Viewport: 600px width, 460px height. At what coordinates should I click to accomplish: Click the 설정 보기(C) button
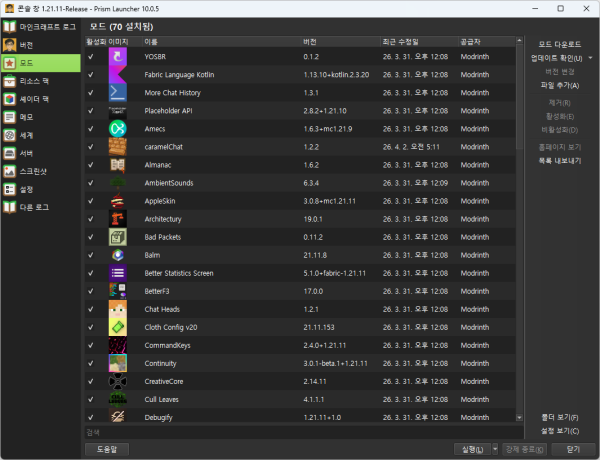point(559,431)
